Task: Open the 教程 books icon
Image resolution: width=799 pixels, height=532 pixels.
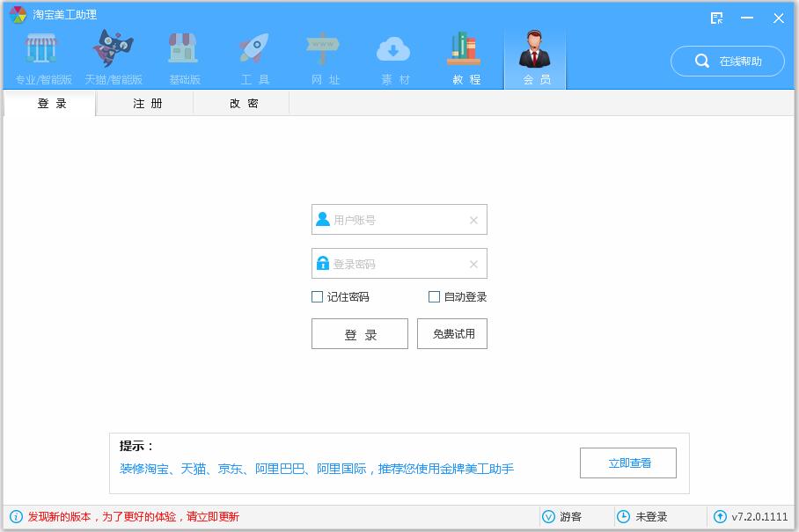Action: click(x=465, y=49)
